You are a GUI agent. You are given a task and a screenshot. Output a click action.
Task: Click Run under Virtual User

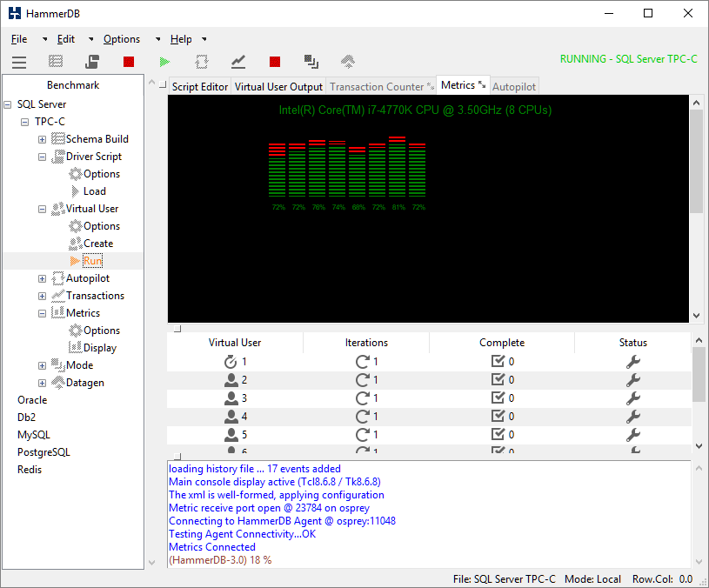coord(93,261)
